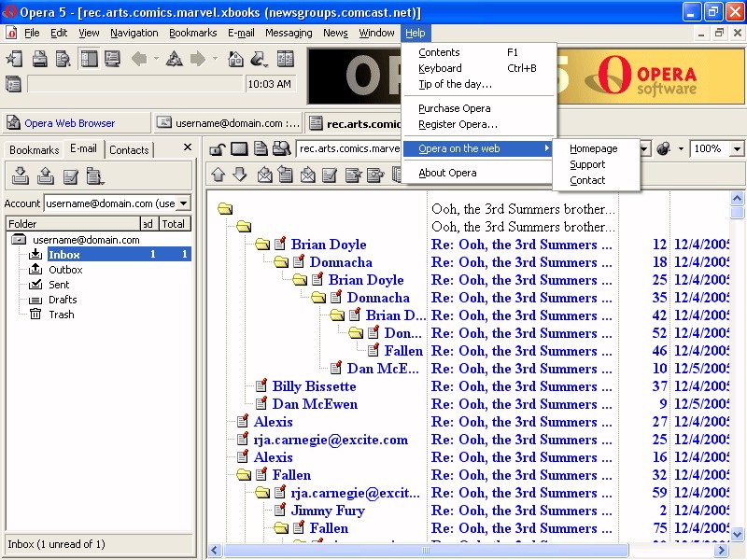Go to the previous message with the up arrow
This screenshot has height=560, width=747.
coord(218,175)
